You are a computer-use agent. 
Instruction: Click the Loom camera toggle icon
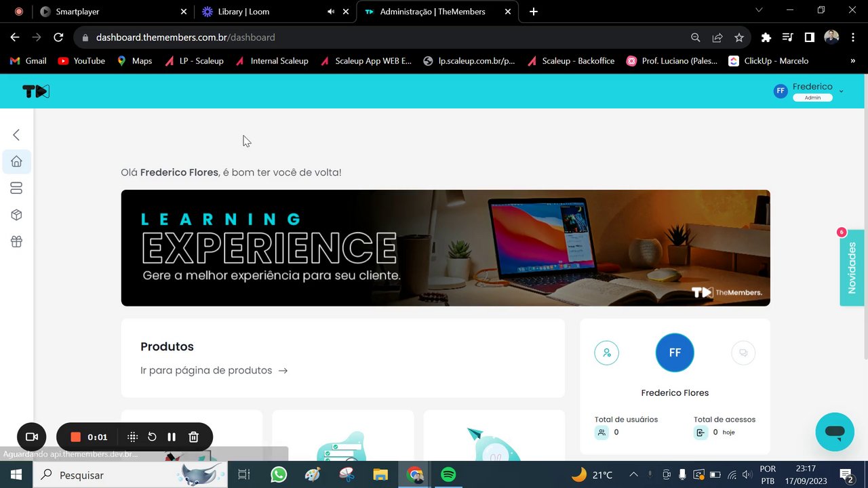31,437
